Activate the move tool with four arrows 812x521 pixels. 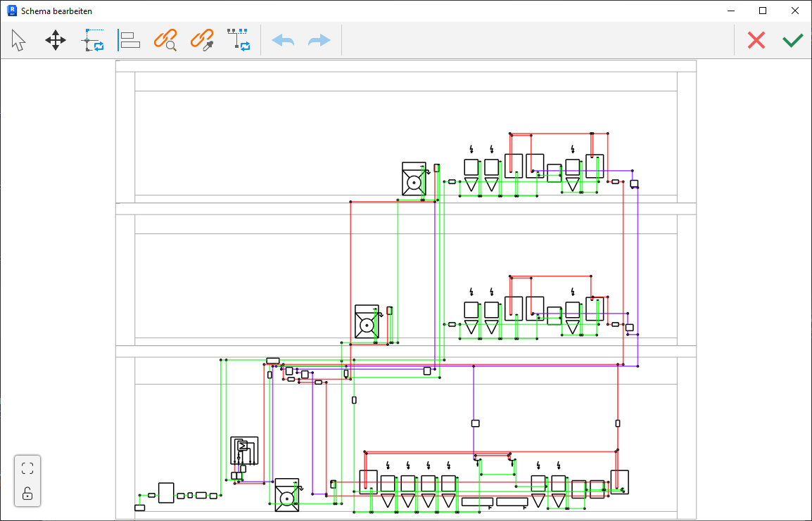pos(56,40)
